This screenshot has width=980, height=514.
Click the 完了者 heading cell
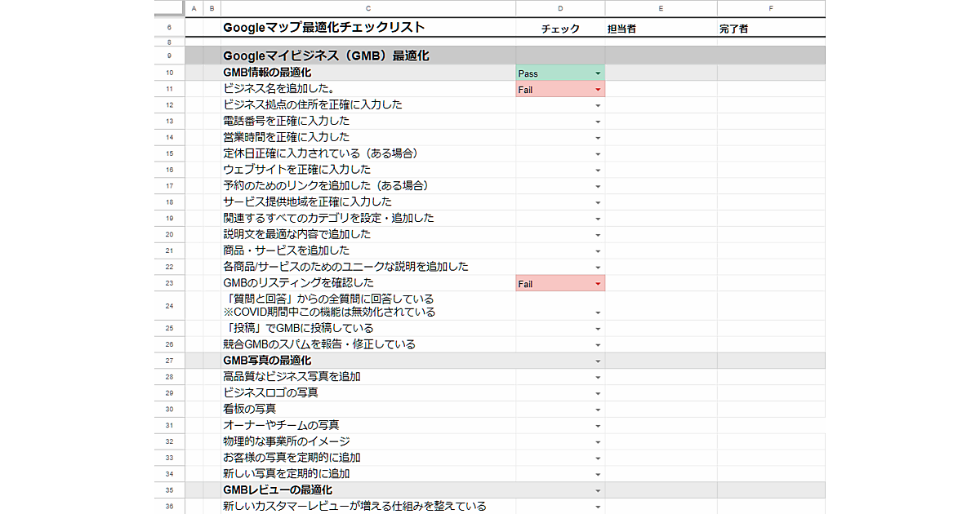coord(771,29)
